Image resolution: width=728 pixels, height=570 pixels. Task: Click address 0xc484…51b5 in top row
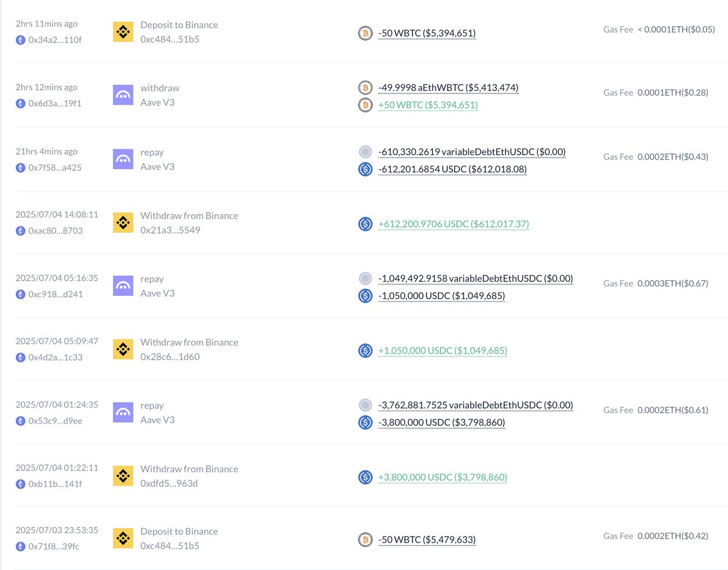pyautogui.click(x=170, y=39)
